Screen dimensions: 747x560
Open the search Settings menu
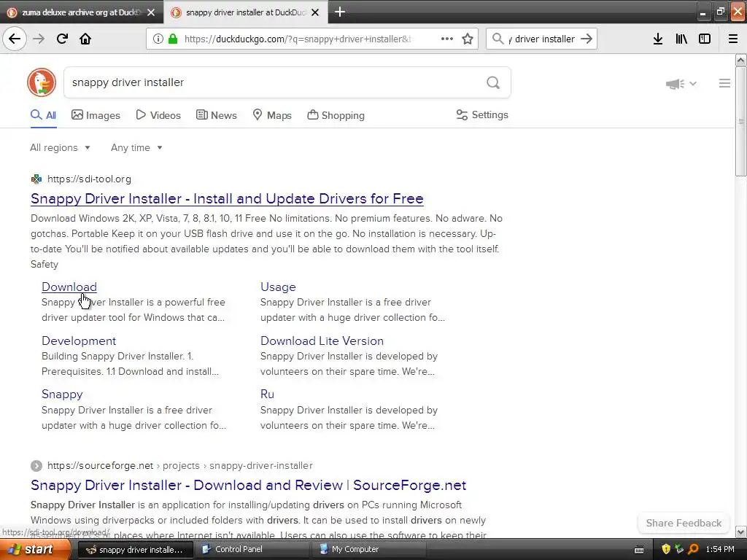tap(482, 114)
